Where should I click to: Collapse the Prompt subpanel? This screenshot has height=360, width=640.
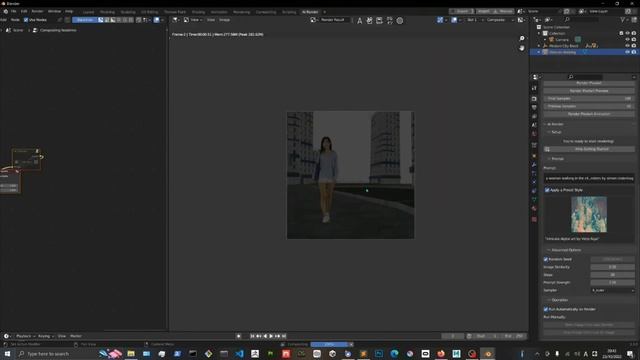tap(557, 159)
